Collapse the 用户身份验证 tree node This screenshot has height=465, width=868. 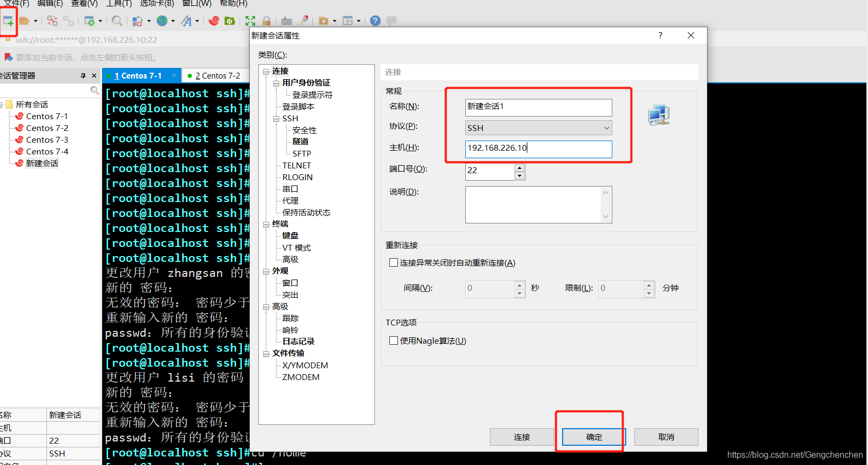[x=276, y=83]
